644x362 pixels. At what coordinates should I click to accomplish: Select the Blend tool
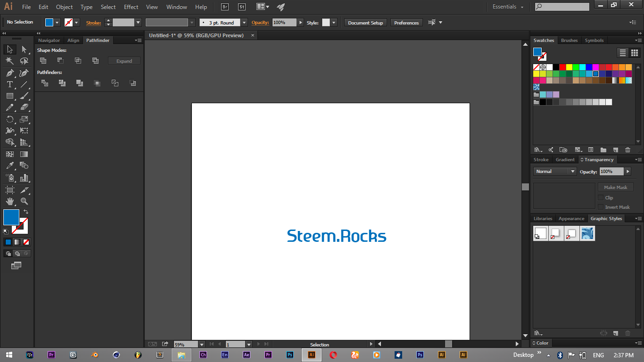[25, 165]
